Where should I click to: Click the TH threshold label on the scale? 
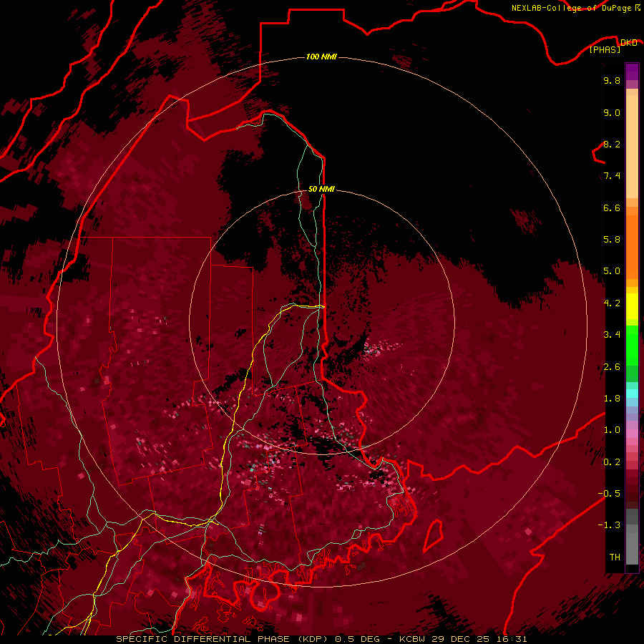(615, 557)
